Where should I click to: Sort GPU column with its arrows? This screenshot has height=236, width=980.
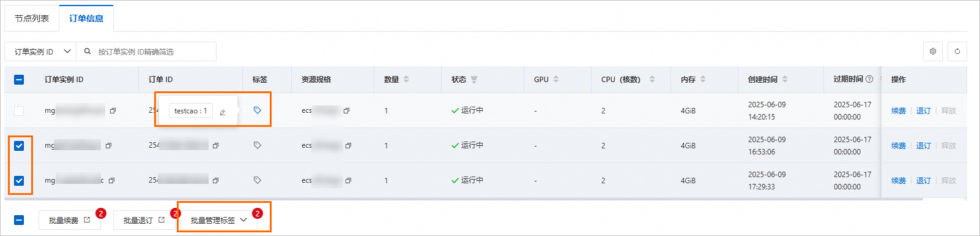[x=556, y=79]
